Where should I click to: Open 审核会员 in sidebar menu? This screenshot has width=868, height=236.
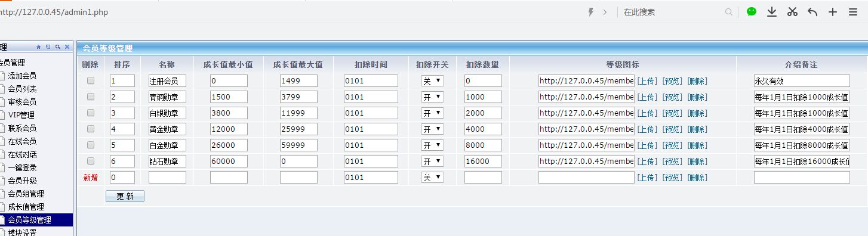pyautogui.click(x=22, y=102)
